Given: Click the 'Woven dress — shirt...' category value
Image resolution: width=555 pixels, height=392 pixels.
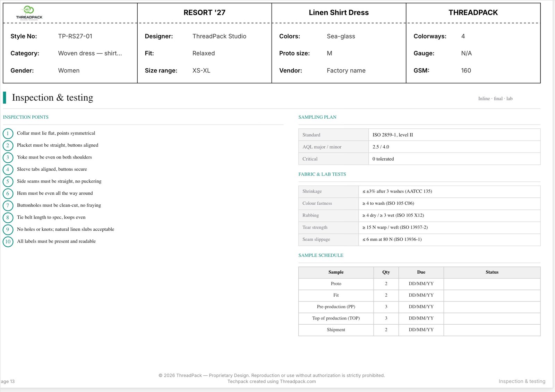Looking at the screenshot, I should (x=90, y=53).
